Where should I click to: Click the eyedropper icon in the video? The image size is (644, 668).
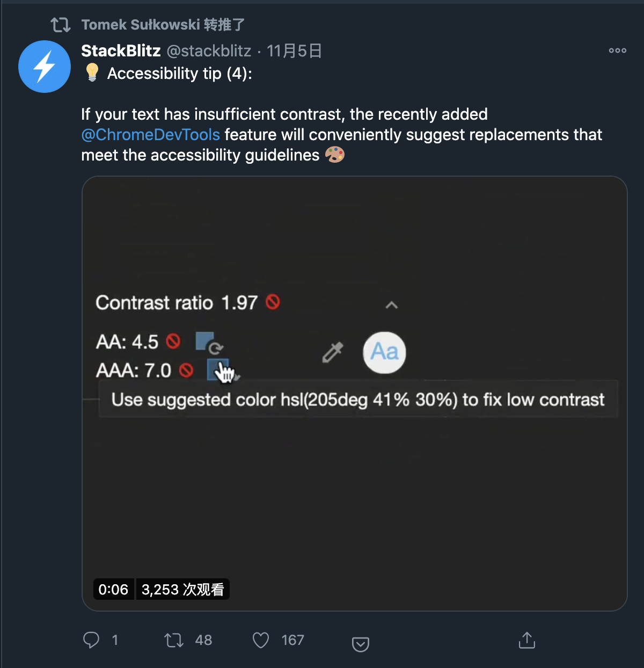pyautogui.click(x=332, y=352)
